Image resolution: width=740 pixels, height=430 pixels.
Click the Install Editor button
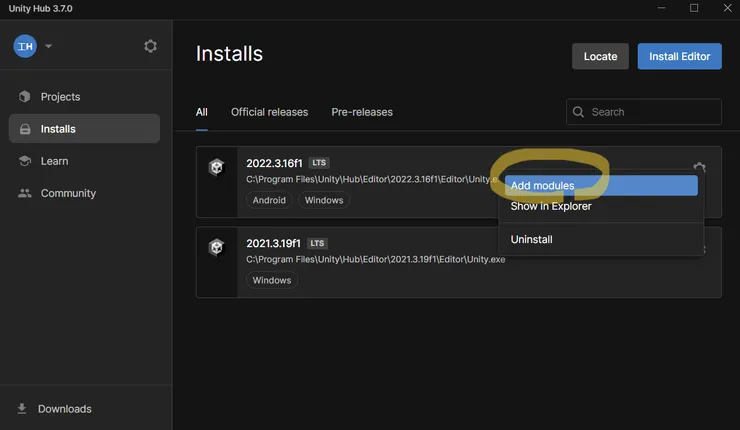[680, 56]
